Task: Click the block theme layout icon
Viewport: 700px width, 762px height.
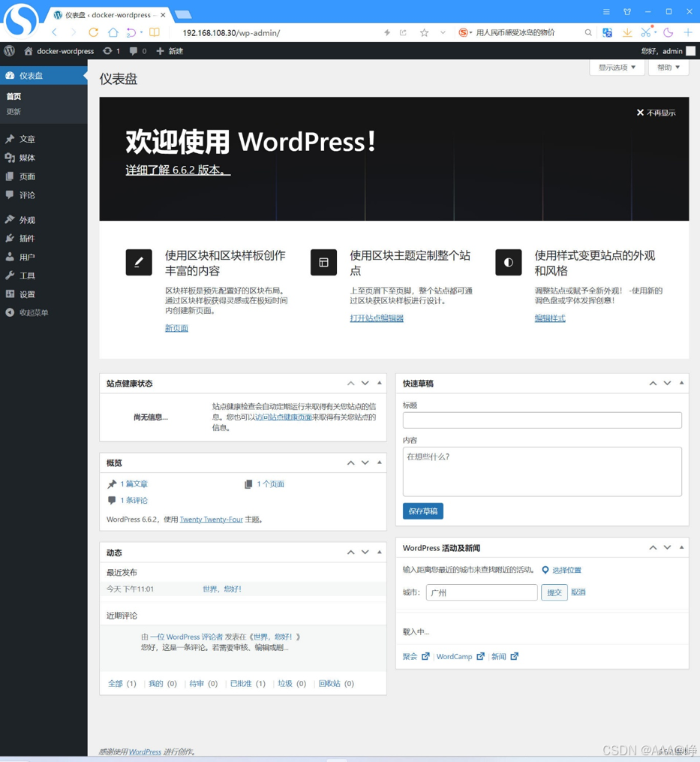Action: tap(323, 263)
